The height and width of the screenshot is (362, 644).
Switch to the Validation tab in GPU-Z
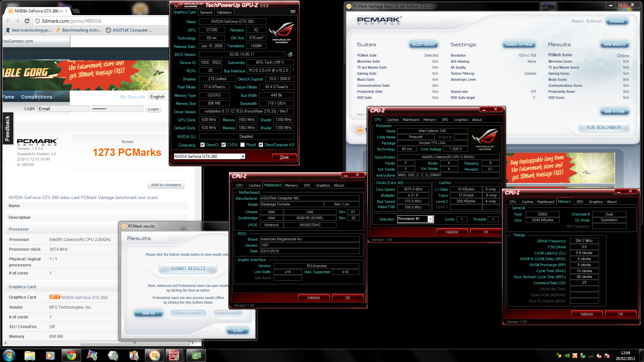(x=224, y=12)
